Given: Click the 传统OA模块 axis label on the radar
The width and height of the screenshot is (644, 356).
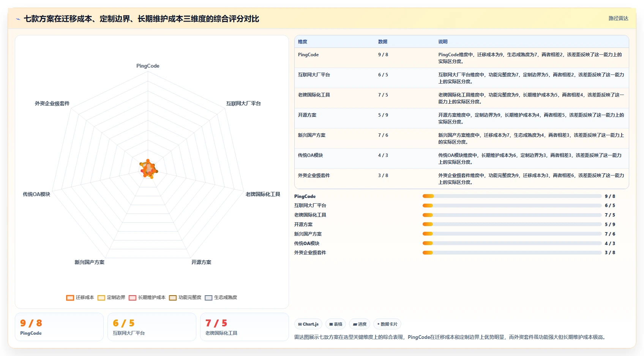Looking at the screenshot, I should pyautogui.click(x=36, y=194).
